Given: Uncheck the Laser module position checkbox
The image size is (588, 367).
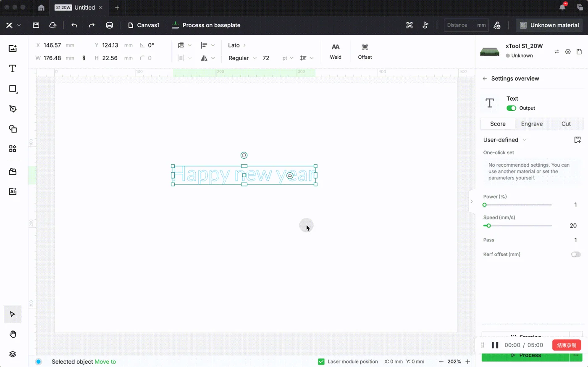Looking at the screenshot, I should coord(321,362).
